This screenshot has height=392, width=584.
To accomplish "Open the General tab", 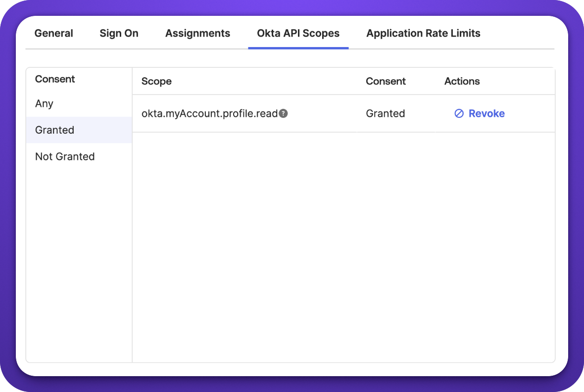I will click(53, 33).
